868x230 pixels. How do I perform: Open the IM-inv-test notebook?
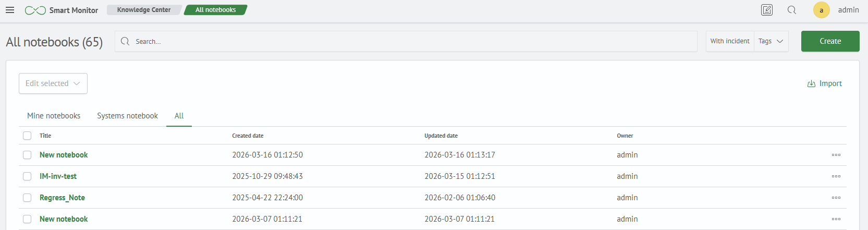(x=58, y=176)
